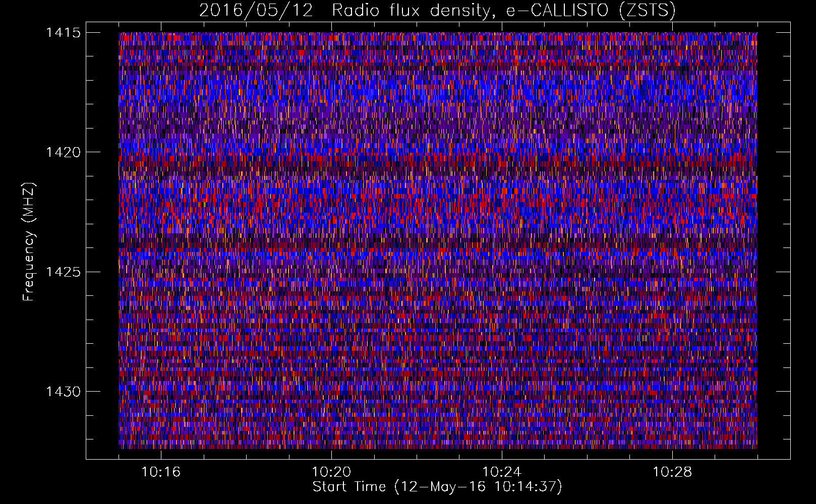The width and height of the screenshot is (816, 504).
Task: Click the 1425 frequency tick label
Action: point(64,272)
